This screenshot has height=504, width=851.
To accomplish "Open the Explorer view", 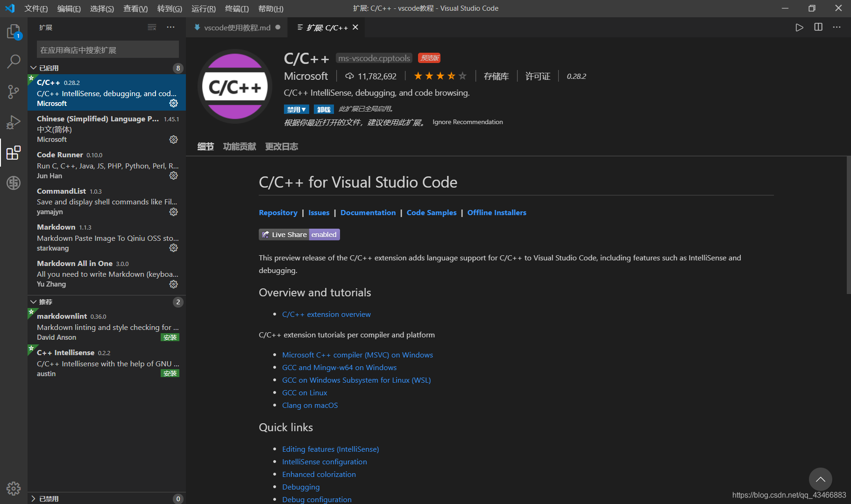I will (x=14, y=31).
